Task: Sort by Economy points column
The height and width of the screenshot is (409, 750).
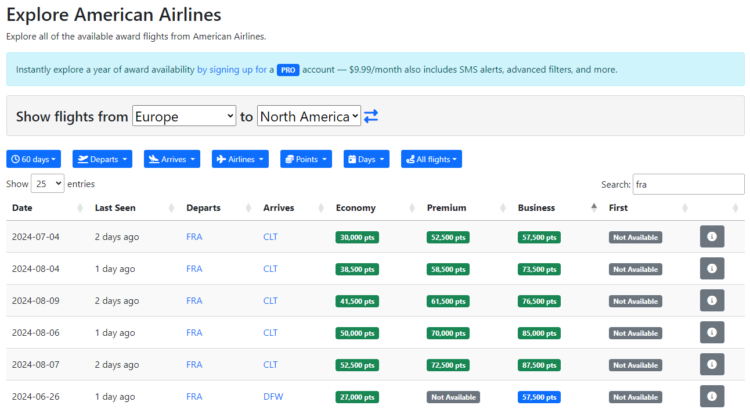Action: (x=375, y=208)
